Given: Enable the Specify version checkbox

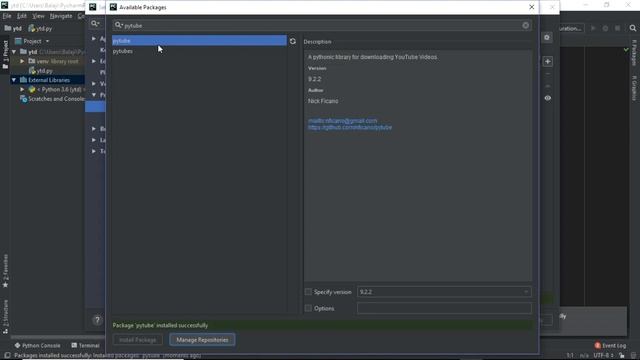Looking at the screenshot, I should click(308, 292).
